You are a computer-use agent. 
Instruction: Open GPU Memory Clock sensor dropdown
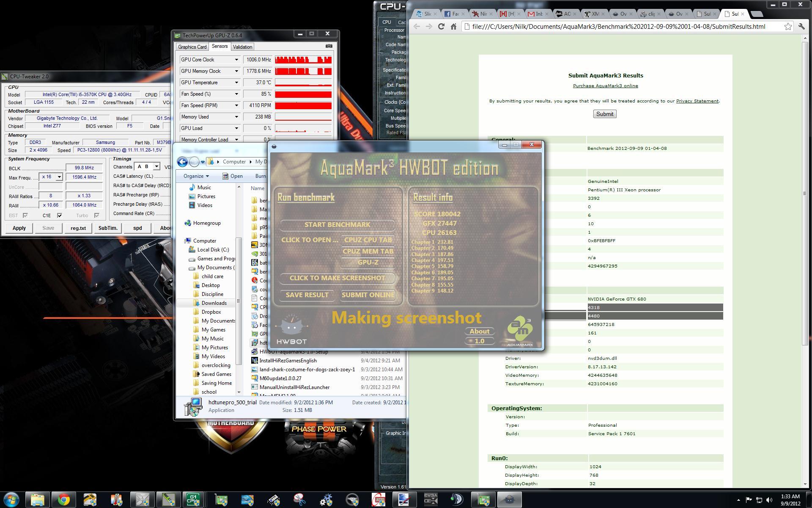tap(236, 71)
